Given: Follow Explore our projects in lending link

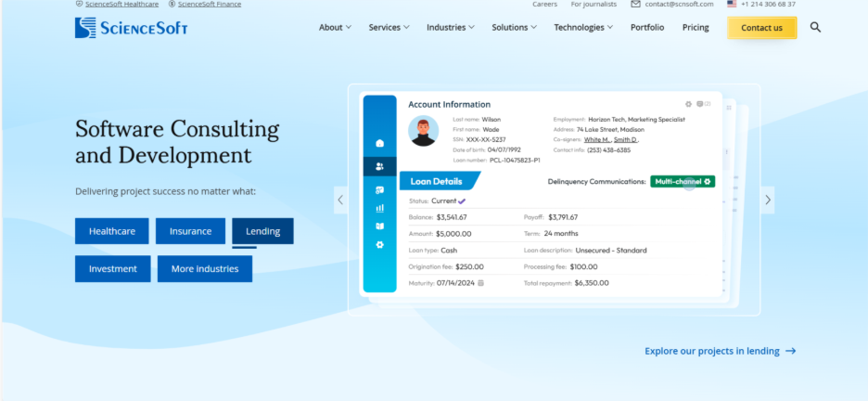Looking at the screenshot, I should click(720, 351).
